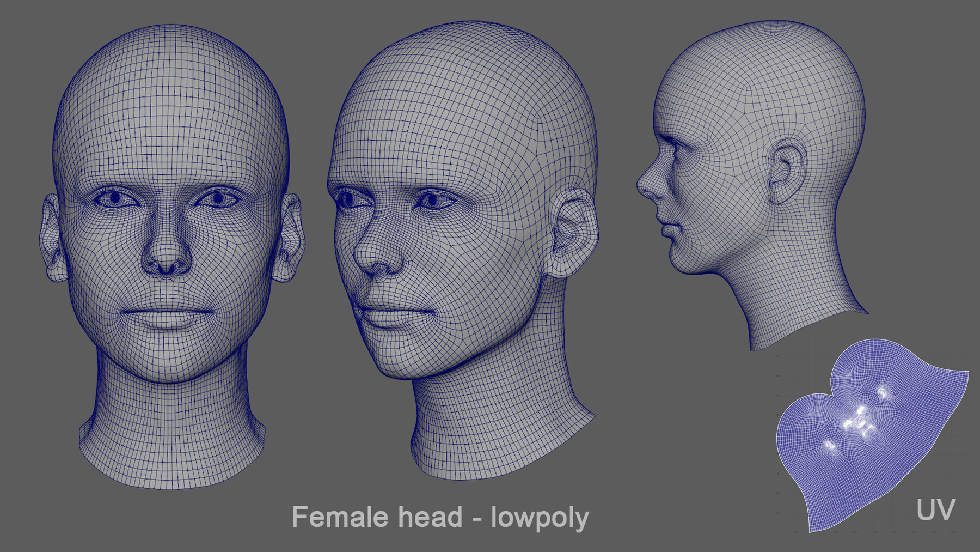Click the right eye on the three-quarter head
Image resolution: width=980 pixels, height=552 pixels.
click(433, 201)
